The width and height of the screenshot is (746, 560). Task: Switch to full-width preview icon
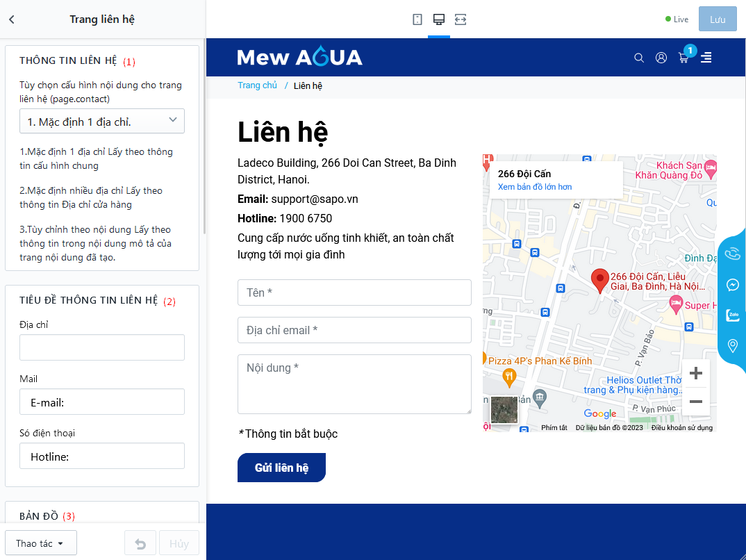pyautogui.click(x=461, y=19)
